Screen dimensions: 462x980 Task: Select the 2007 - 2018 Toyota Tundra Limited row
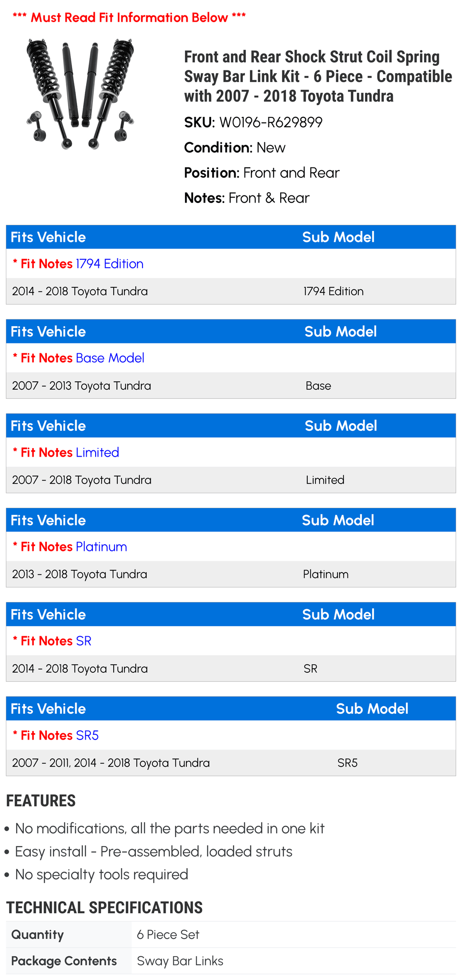(x=231, y=480)
